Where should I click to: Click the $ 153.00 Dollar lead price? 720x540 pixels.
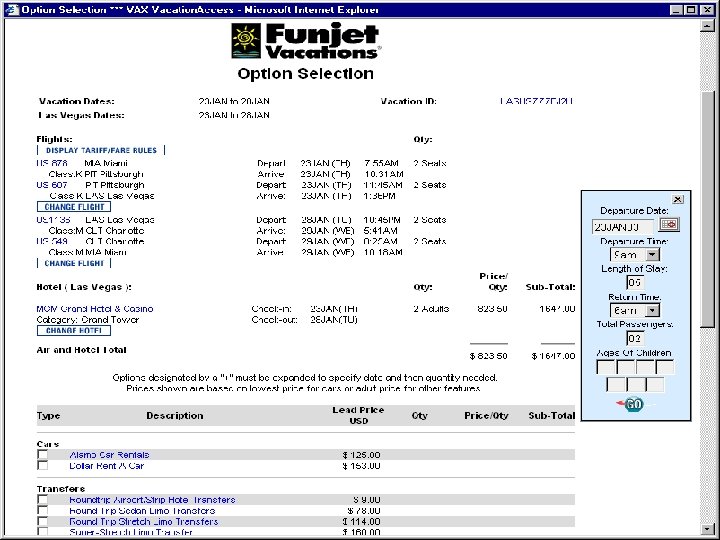[x=361, y=466]
